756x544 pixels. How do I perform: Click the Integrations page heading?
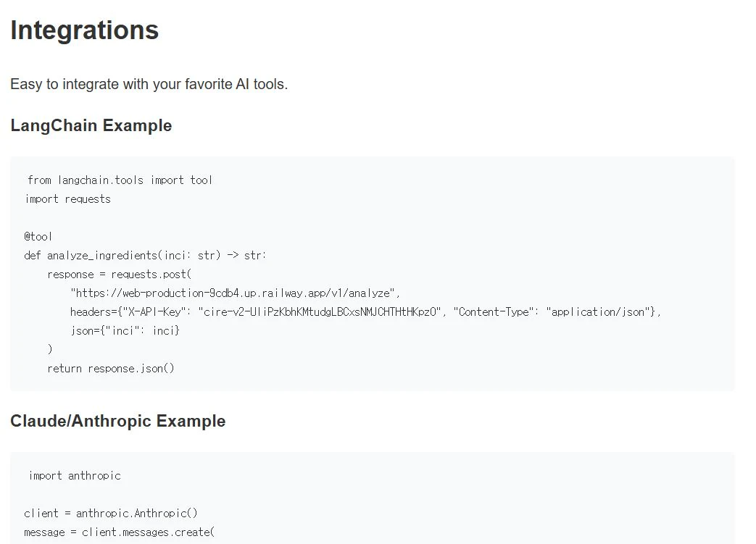click(x=85, y=30)
